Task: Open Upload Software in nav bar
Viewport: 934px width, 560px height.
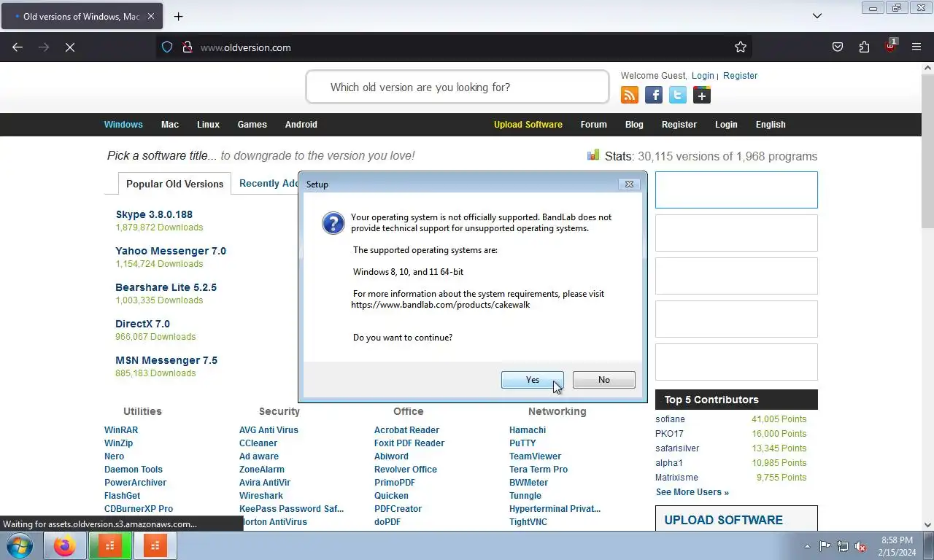Action: (x=528, y=125)
